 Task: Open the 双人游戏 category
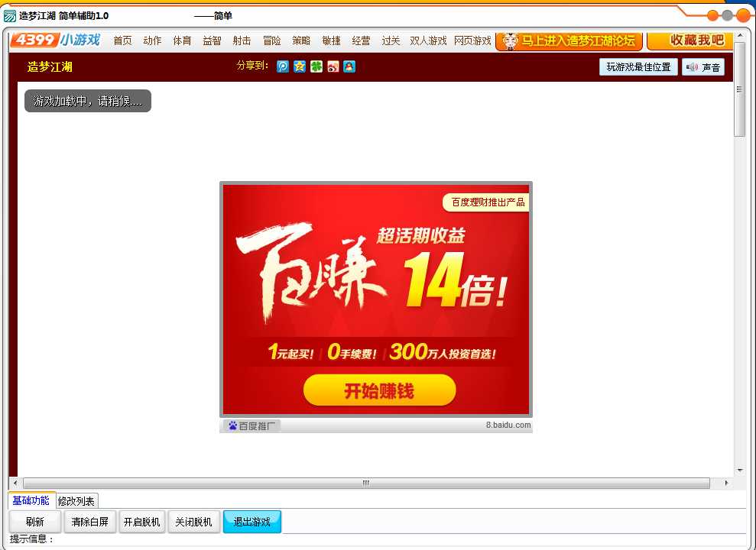[x=428, y=41]
